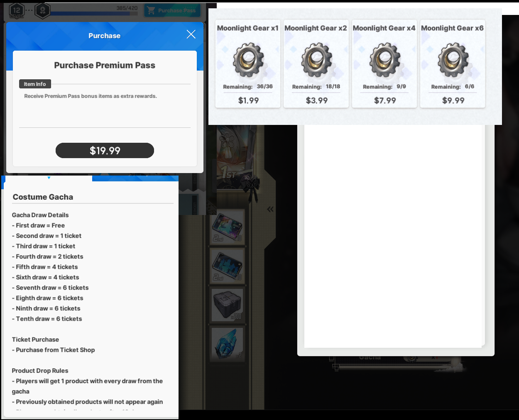Image resolution: width=519 pixels, height=420 pixels.
Task: Click the dimmed 'Gacha' label at bottom
Action: tap(370, 357)
